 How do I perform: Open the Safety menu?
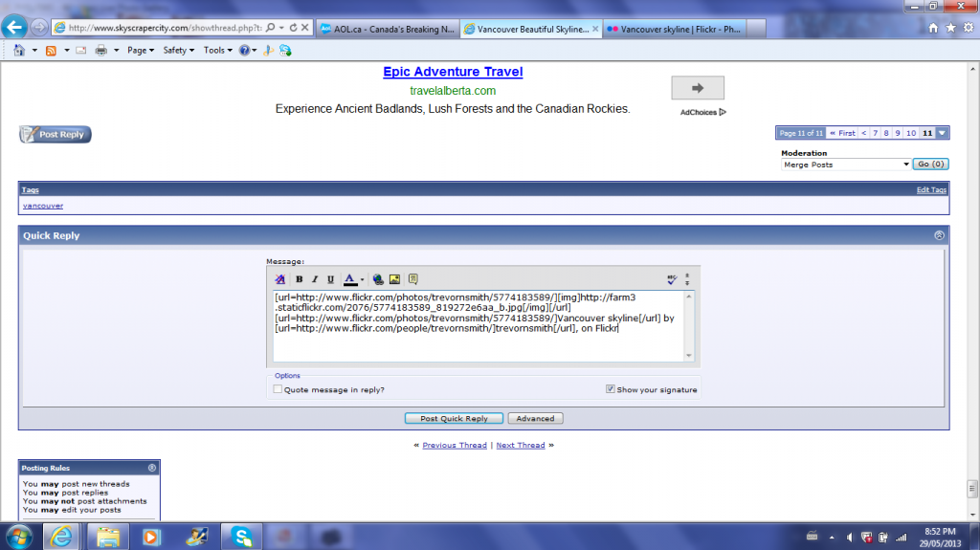click(178, 50)
